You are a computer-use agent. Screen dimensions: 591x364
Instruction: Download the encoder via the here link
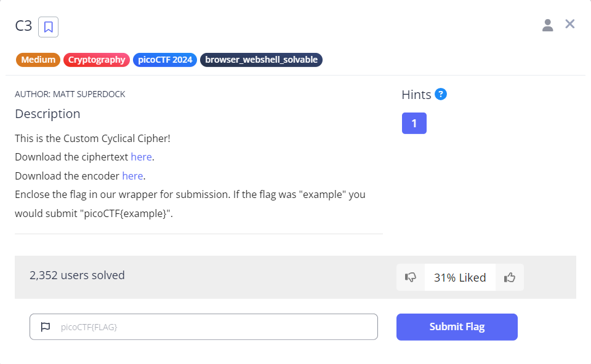pos(132,176)
